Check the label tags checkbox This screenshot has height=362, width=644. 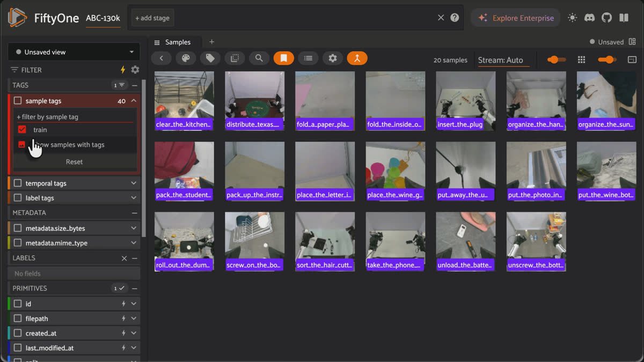coord(18,198)
